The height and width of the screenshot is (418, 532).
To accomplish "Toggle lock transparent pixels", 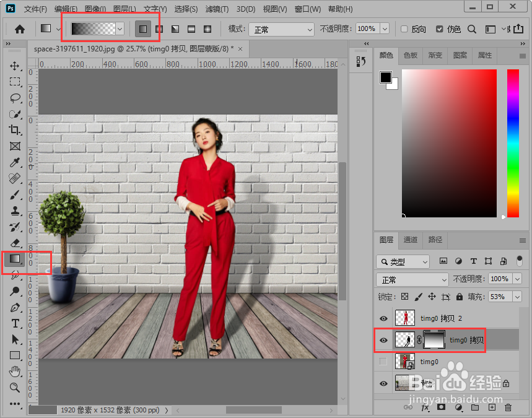I will (x=405, y=297).
